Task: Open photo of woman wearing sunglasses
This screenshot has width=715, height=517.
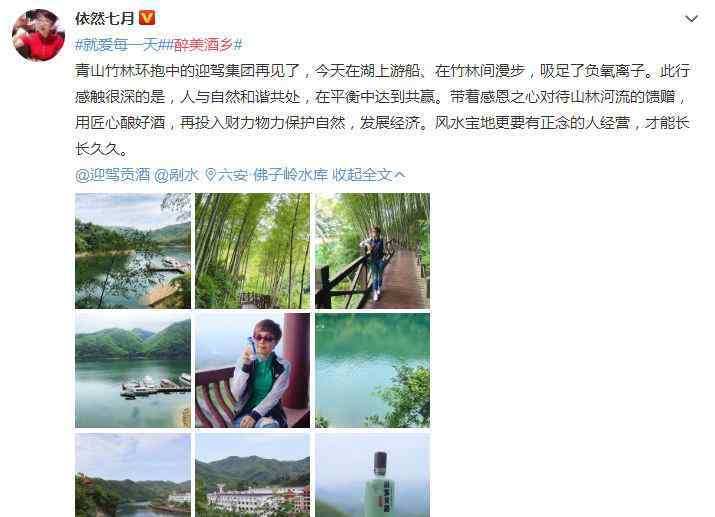Action: pos(253,370)
